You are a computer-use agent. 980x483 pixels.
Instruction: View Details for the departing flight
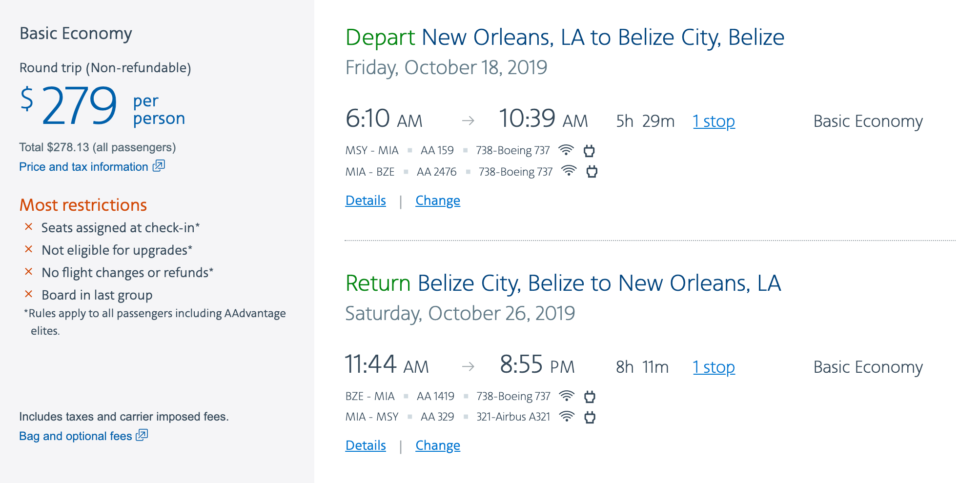[366, 201]
